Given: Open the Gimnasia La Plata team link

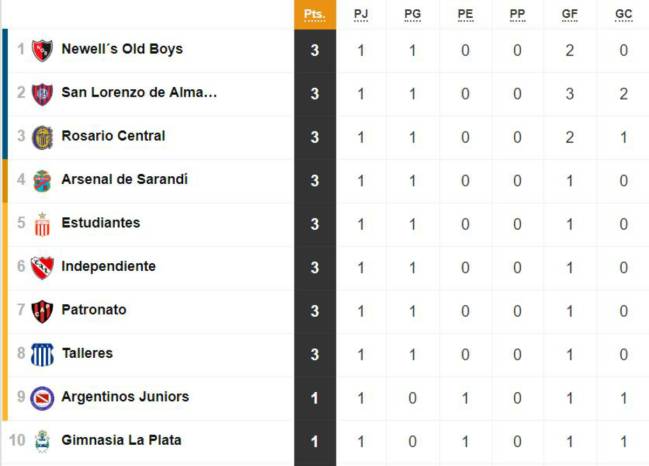Looking at the screenshot, I should click(121, 440).
